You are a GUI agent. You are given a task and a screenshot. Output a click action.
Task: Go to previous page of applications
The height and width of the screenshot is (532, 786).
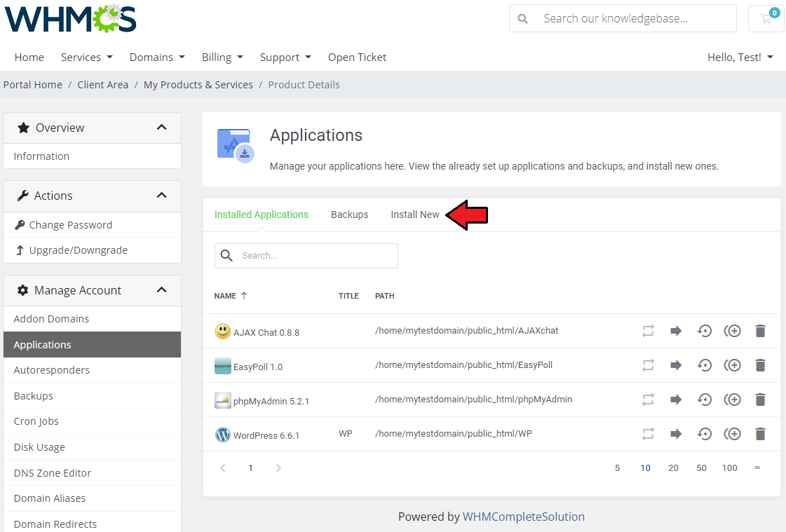[223, 468]
